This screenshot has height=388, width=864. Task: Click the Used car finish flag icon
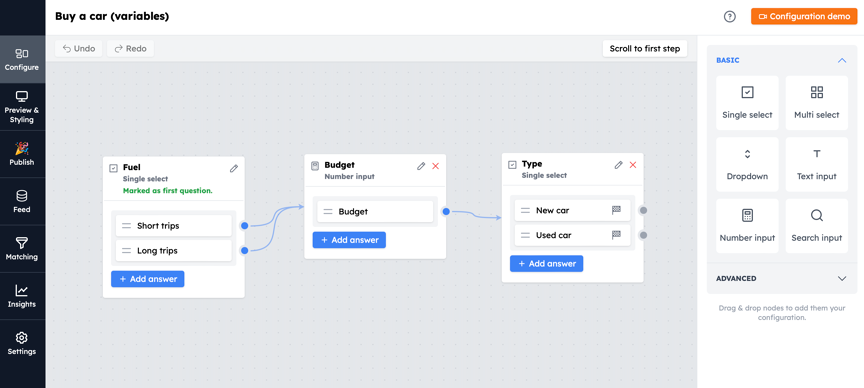616,235
